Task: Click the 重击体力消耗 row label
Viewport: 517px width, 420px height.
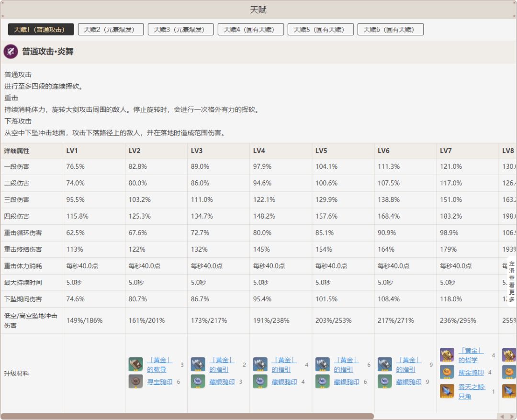Action: [x=23, y=266]
